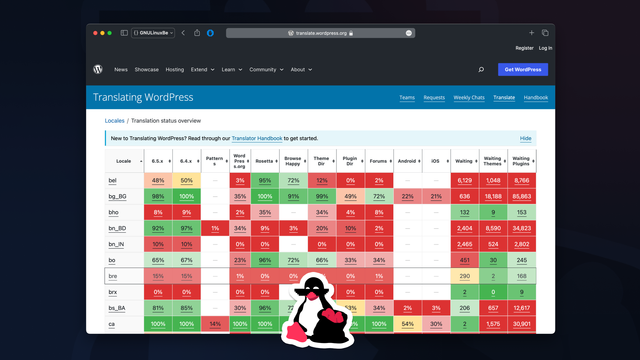
Task: Click 18,188 waiting themes in bg_BG row
Action: [x=493, y=196]
